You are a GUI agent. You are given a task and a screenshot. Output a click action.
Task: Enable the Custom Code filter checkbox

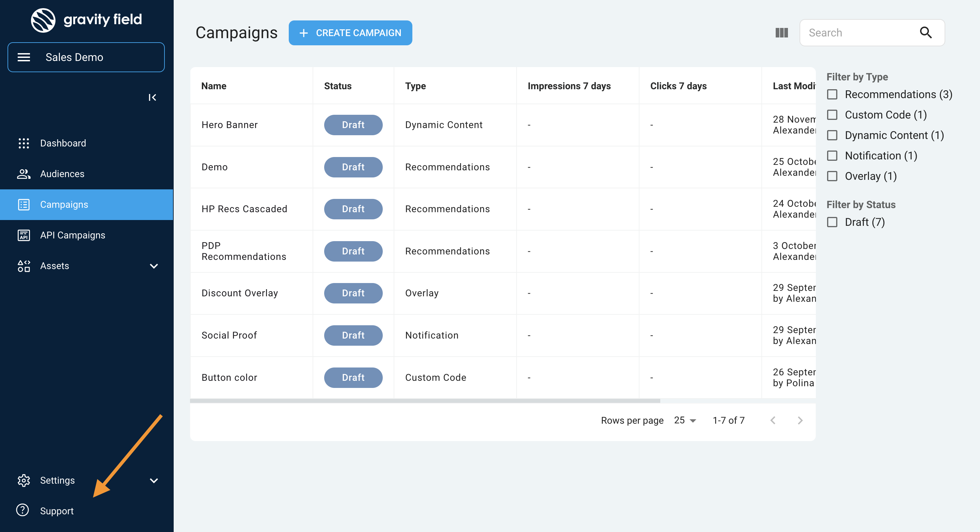coord(832,115)
